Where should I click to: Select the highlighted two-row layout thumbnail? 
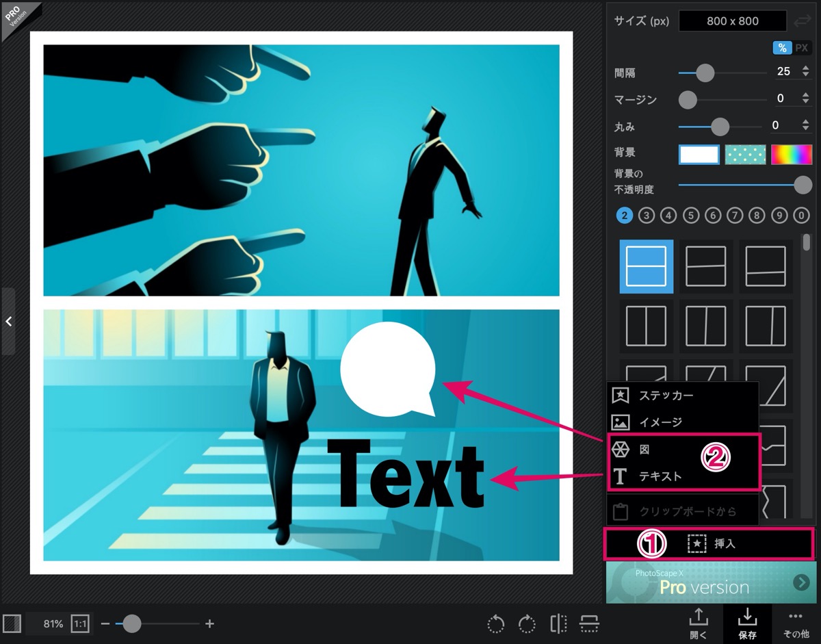pyautogui.click(x=647, y=266)
